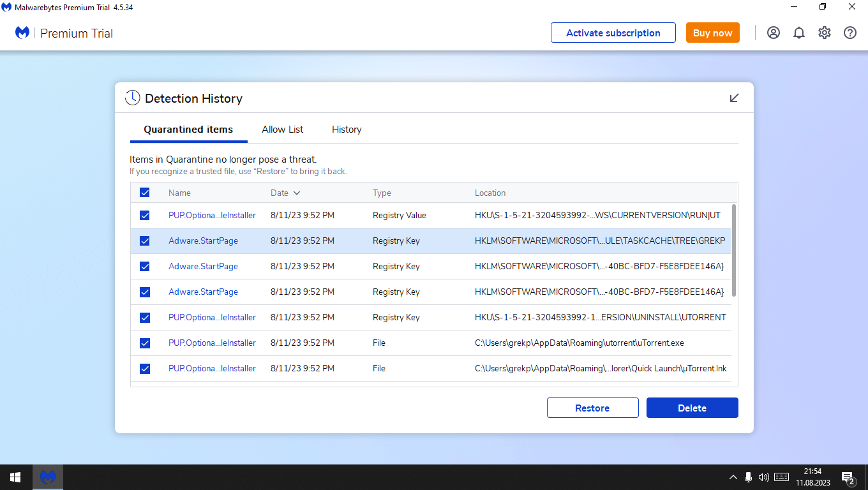Open the PUP name link in the UNINSTALL\UTORRENT row
The height and width of the screenshot is (490, 868).
[212, 318]
